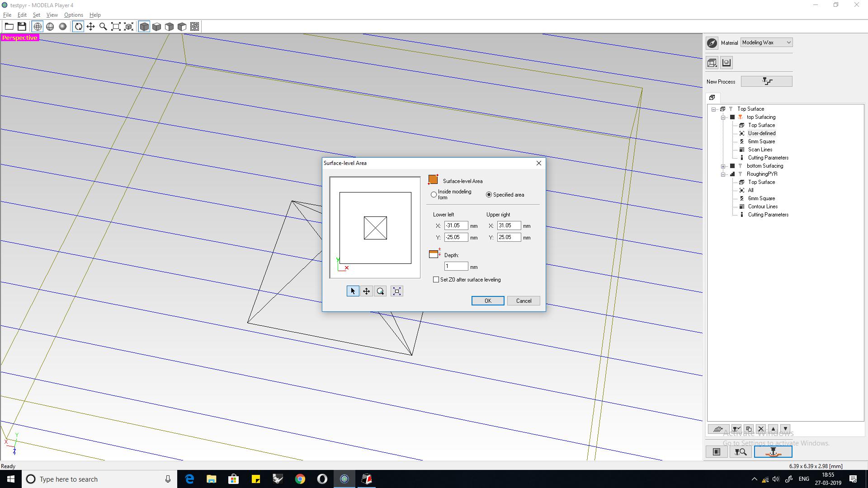Screen dimensions: 868x488
Task: Click the pan tool below the preview
Action: [x=367, y=291]
